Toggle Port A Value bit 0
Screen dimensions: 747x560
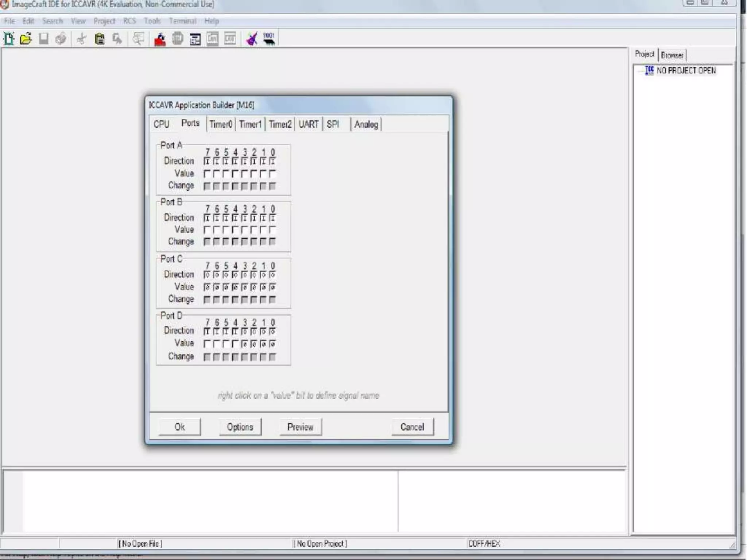272,174
